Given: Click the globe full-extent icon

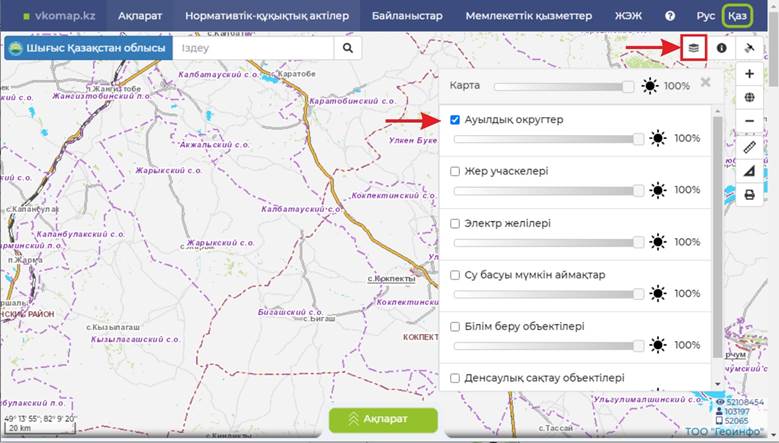Looking at the screenshot, I should [750, 98].
